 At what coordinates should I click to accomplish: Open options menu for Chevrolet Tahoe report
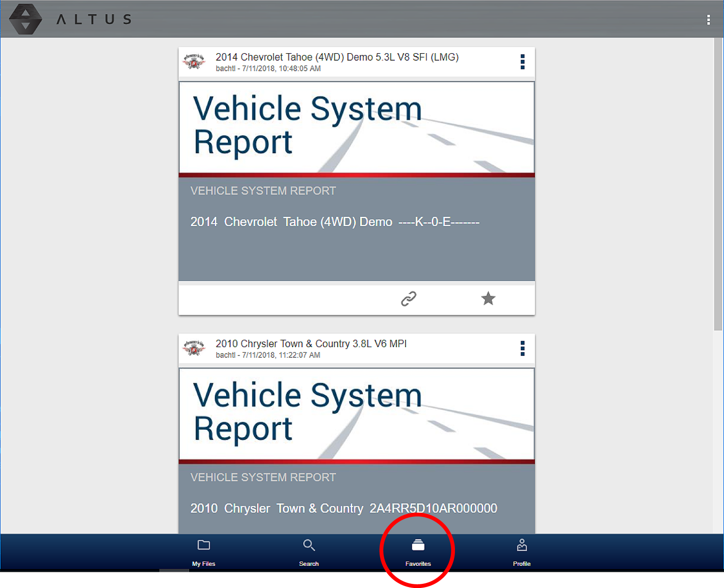522,61
